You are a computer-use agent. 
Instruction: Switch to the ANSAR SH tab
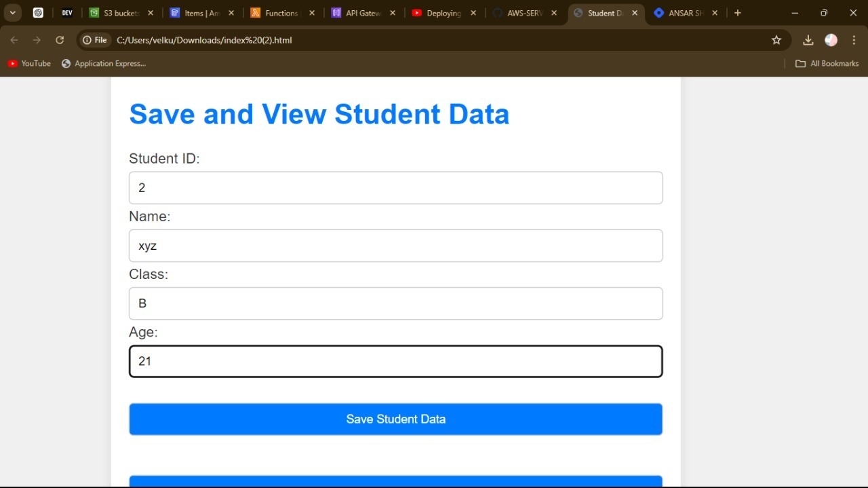pos(686,13)
